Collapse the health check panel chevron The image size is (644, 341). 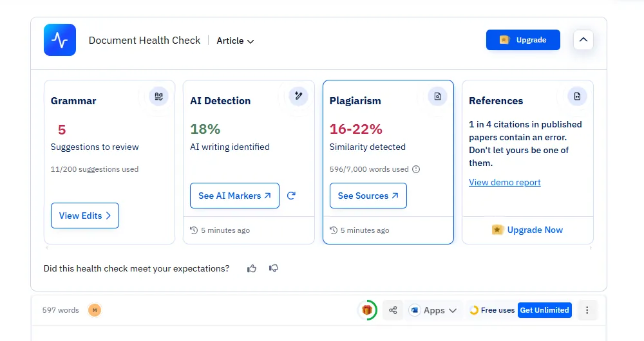tap(583, 40)
